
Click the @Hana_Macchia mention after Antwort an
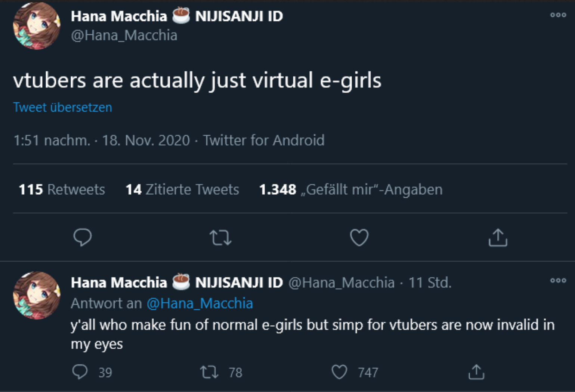pyautogui.click(x=200, y=303)
